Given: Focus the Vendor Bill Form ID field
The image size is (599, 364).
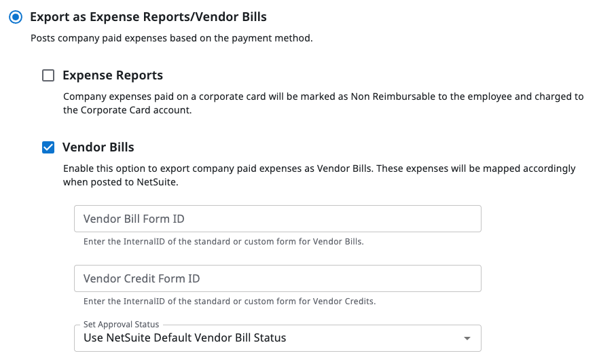Looking at the screenshot, I should tap(278, 219).
